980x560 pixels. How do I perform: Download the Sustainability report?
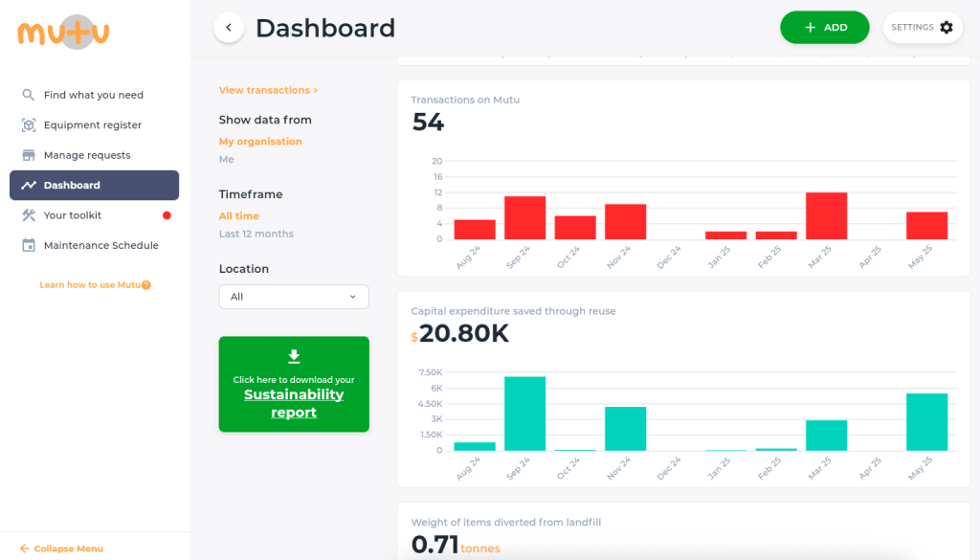click(x=294, y=385)
